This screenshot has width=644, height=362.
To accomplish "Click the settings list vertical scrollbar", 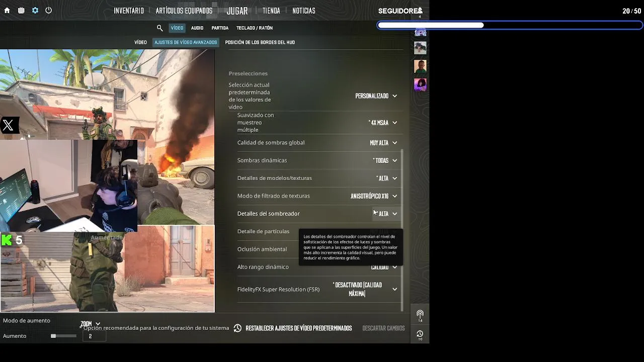I will pos(401,230).
